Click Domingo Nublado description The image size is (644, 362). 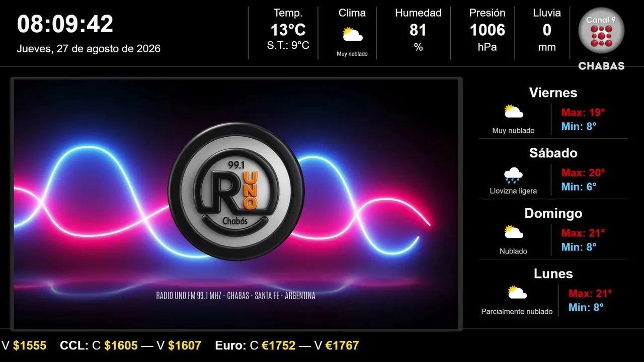(x=513, y=251)
